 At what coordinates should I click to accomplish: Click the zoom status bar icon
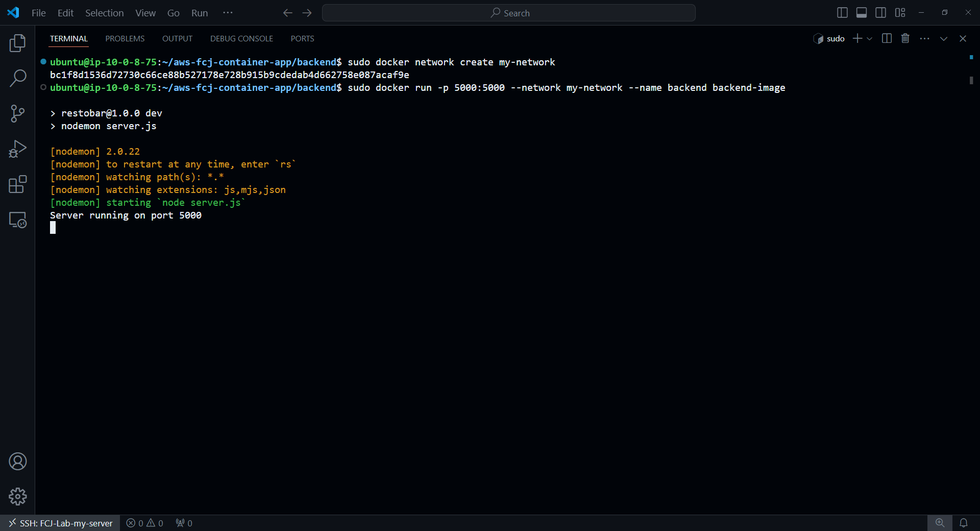point(940,523)
